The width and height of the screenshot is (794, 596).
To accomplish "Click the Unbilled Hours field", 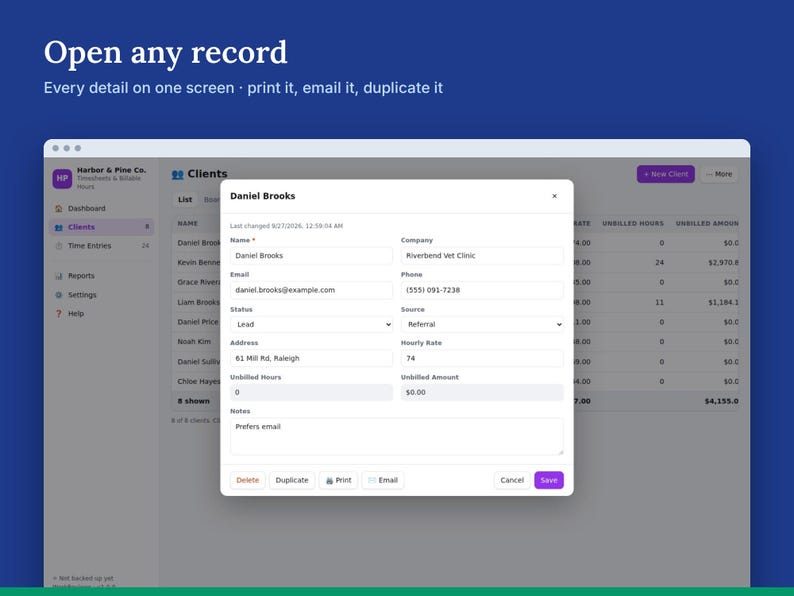I will 311,392.
